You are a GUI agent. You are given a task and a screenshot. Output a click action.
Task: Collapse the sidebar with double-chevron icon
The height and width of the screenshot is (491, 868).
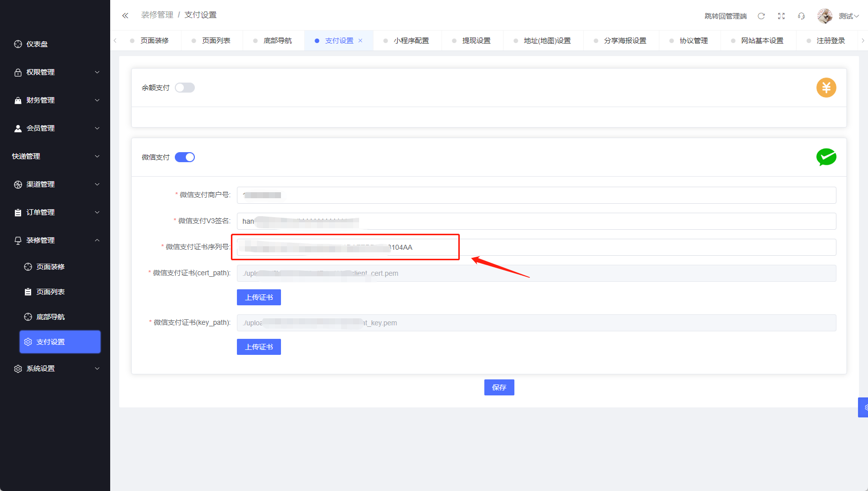click(x=125, y=16)
